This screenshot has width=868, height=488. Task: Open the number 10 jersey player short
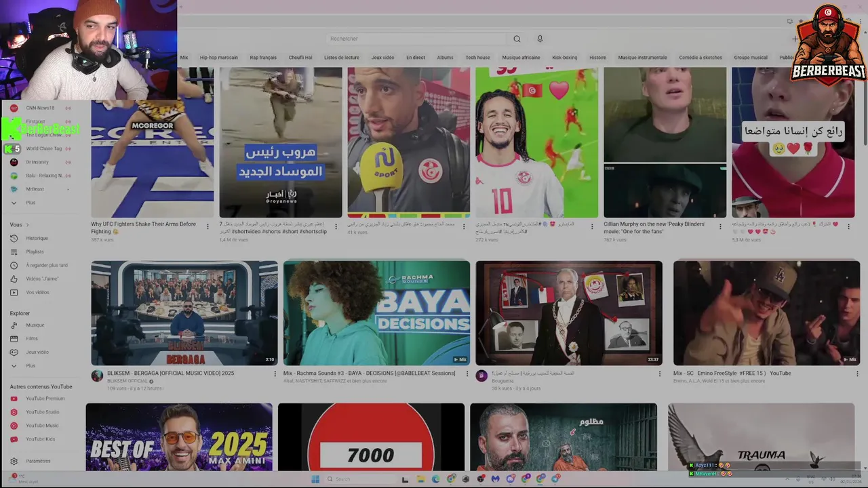[536, 142]
